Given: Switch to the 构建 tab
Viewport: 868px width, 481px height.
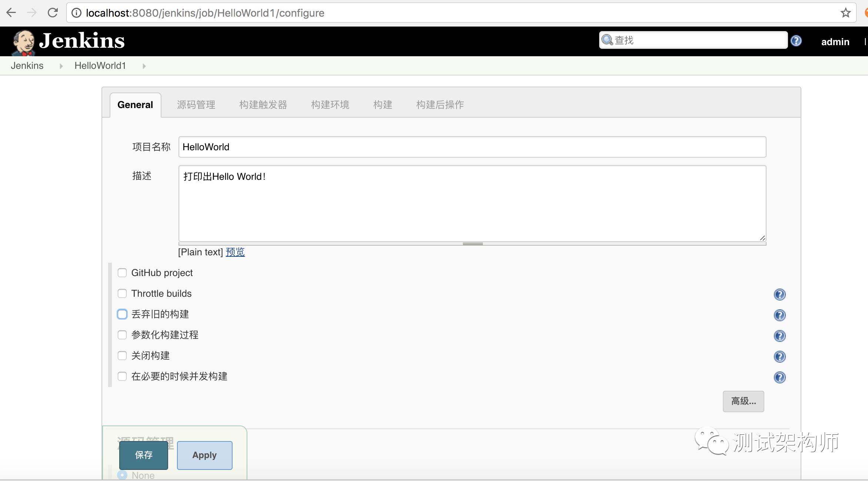Looking at the screenshot, I should coord(383,105).
